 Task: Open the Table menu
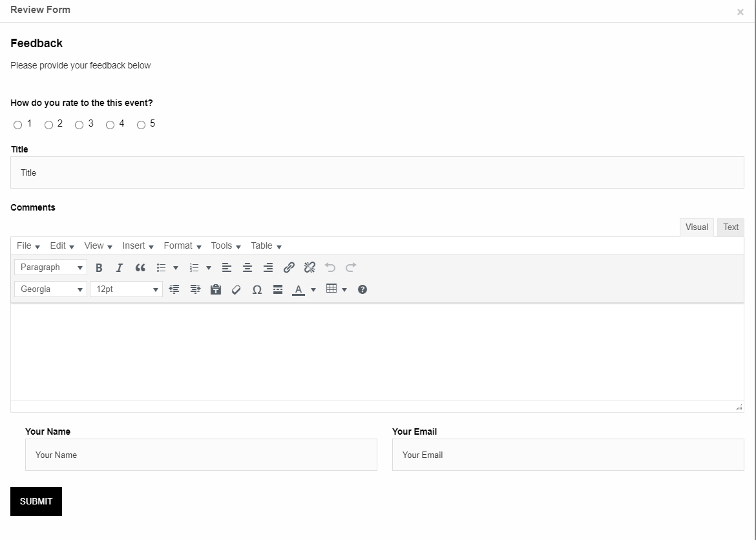(266, 246)
